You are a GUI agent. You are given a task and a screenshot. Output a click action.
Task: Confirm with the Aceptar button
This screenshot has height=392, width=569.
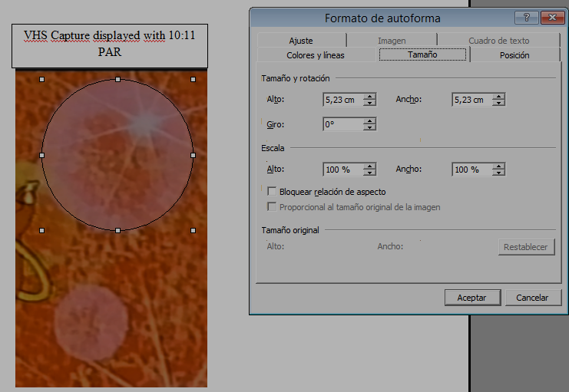(x=472, y=298)
